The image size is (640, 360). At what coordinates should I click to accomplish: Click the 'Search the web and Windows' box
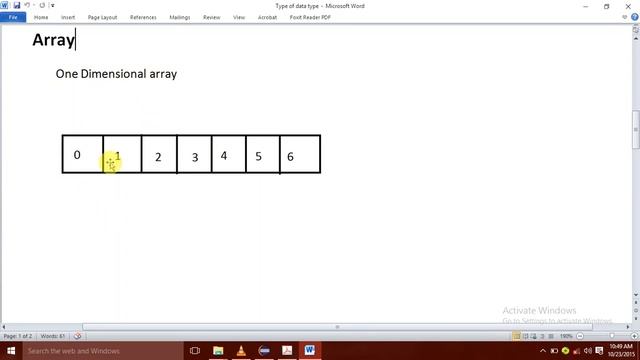(103, 351)
